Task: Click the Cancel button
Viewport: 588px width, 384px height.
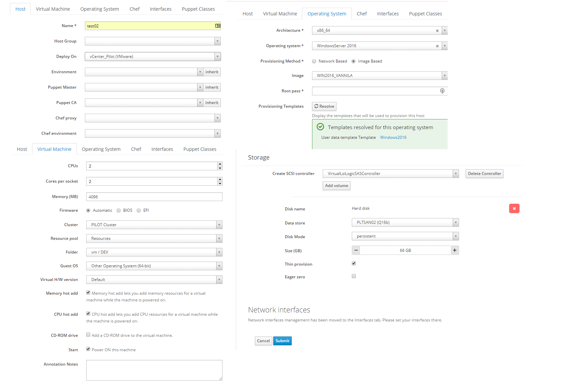Action: pyautogui.click(x=263, y=341)
